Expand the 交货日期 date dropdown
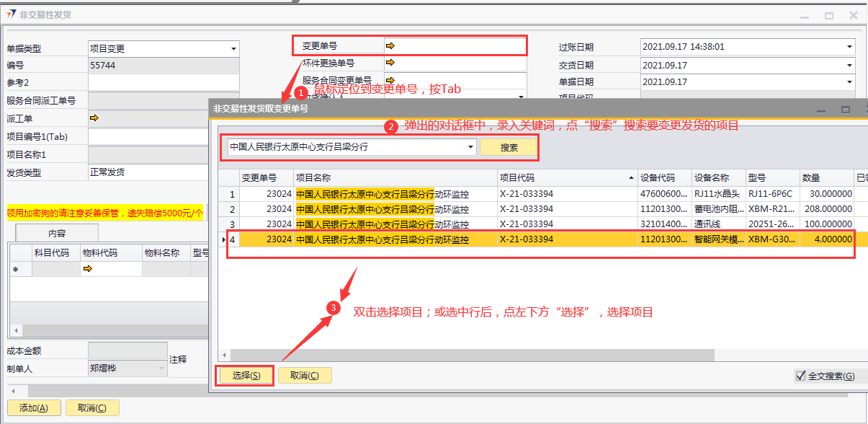Viewport: 868px width, 424px height. [849, 65]
